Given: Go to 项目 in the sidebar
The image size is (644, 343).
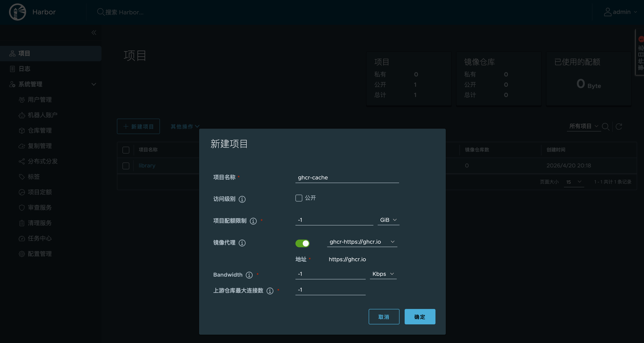Looking at the screenshot, I should [51, 54].
